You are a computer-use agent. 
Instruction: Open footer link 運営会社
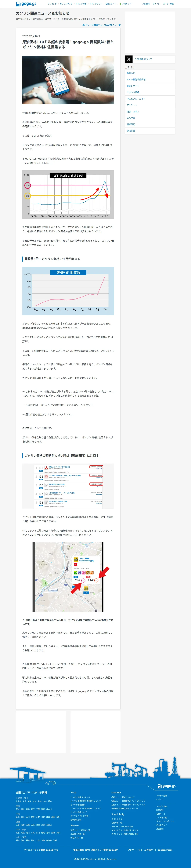[160, 829]
